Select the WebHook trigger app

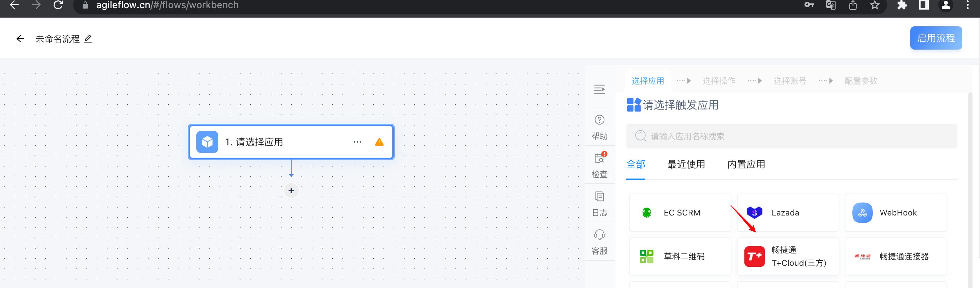(x=896, y=212)
